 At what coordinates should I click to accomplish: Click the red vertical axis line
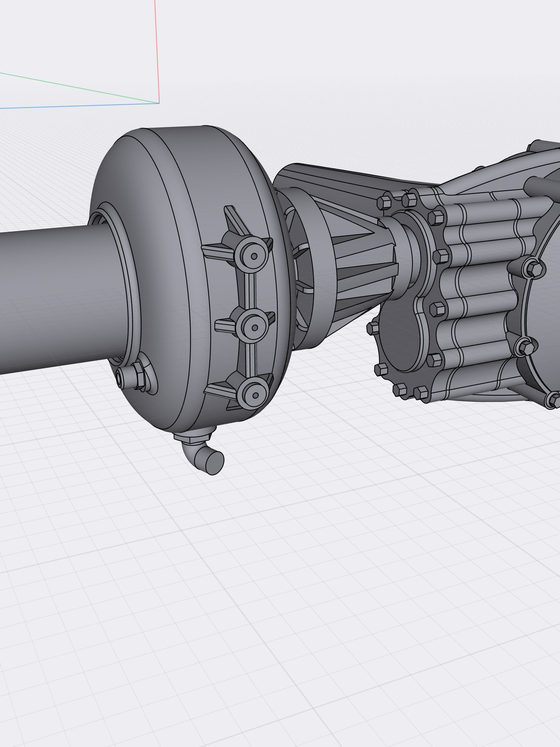point(157,51)
